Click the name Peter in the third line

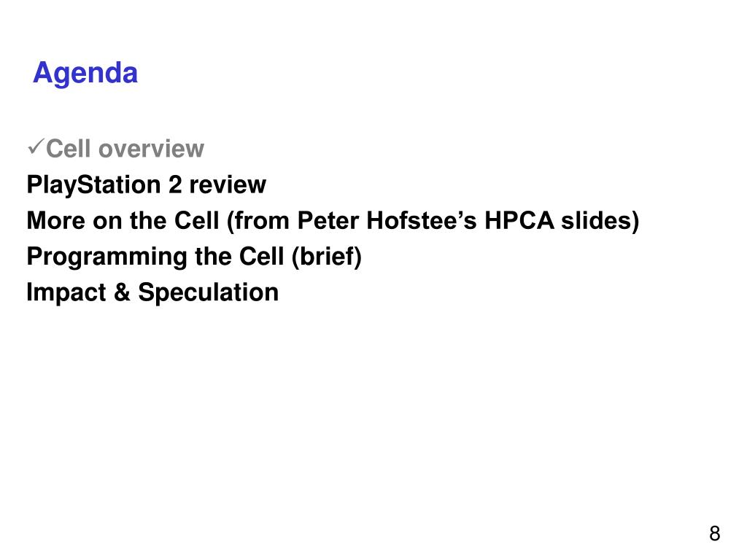point(328,220)
